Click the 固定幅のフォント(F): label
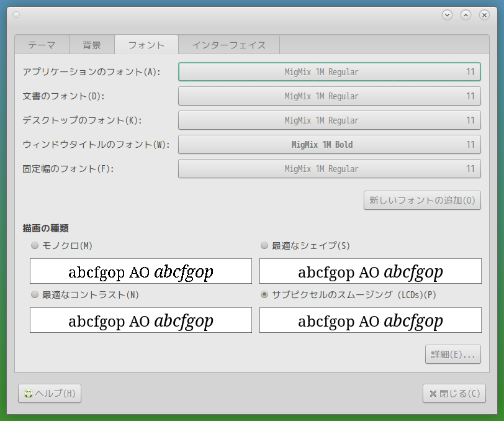 click(x=68, y=168)
